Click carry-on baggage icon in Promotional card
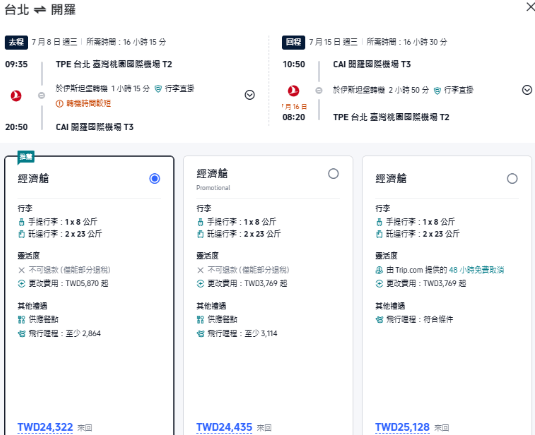 pos(200,222)
